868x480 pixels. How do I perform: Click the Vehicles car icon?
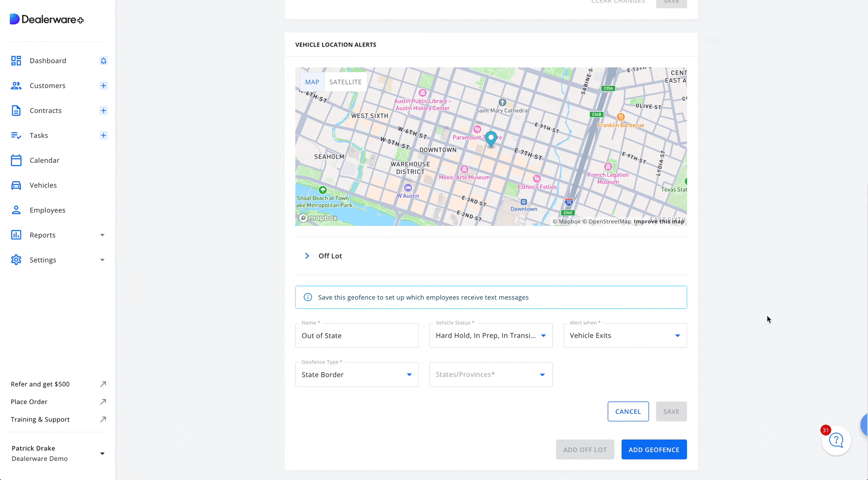click(16, 185)
